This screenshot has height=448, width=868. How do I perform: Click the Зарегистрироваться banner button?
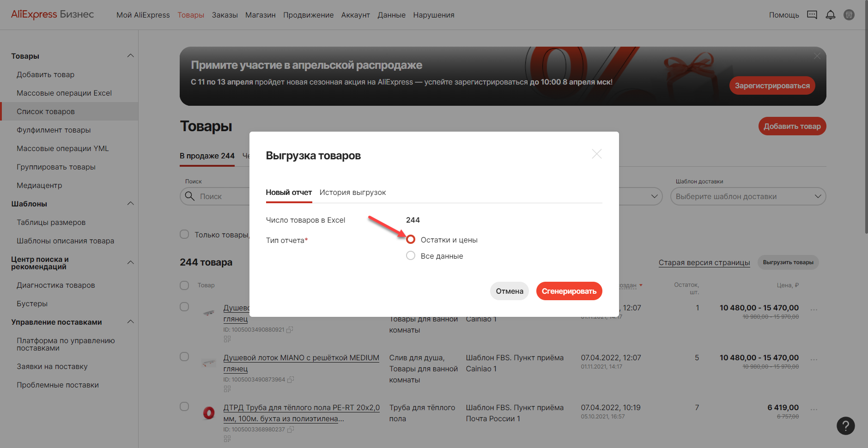[x=772, y=85]
